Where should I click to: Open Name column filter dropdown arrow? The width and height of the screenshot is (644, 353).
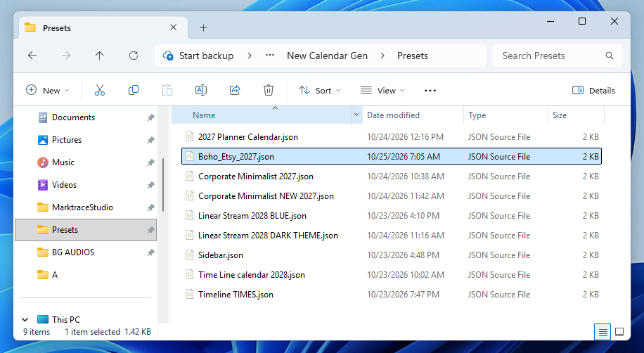coord(356,115)
